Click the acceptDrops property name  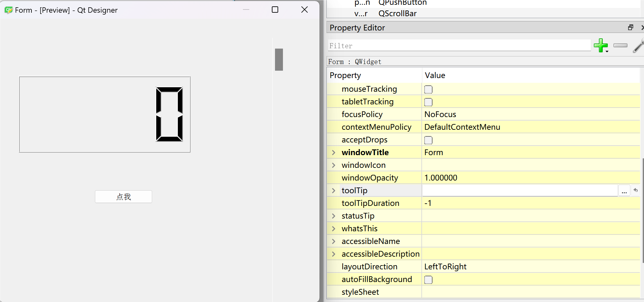(x=364, y=140)
